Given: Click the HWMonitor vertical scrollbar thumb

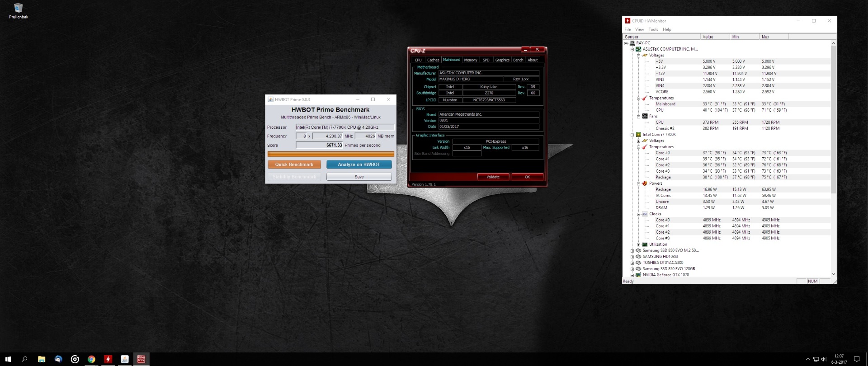Looking at the screenshot, I should (x=834, y=119).
